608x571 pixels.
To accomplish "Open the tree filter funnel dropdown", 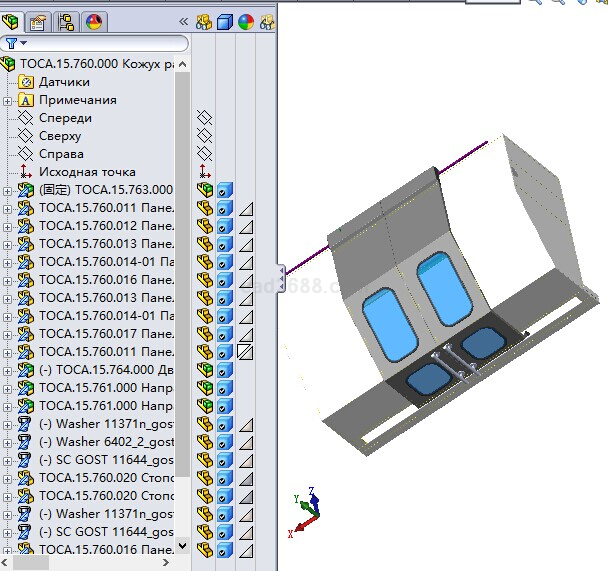I will pos(16,43).
